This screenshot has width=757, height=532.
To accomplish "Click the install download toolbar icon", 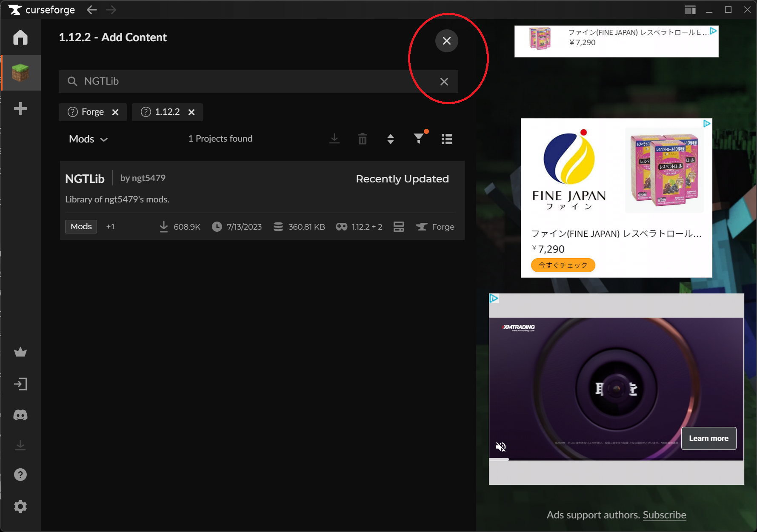I will pyautogui.click(x=334, y=139).
